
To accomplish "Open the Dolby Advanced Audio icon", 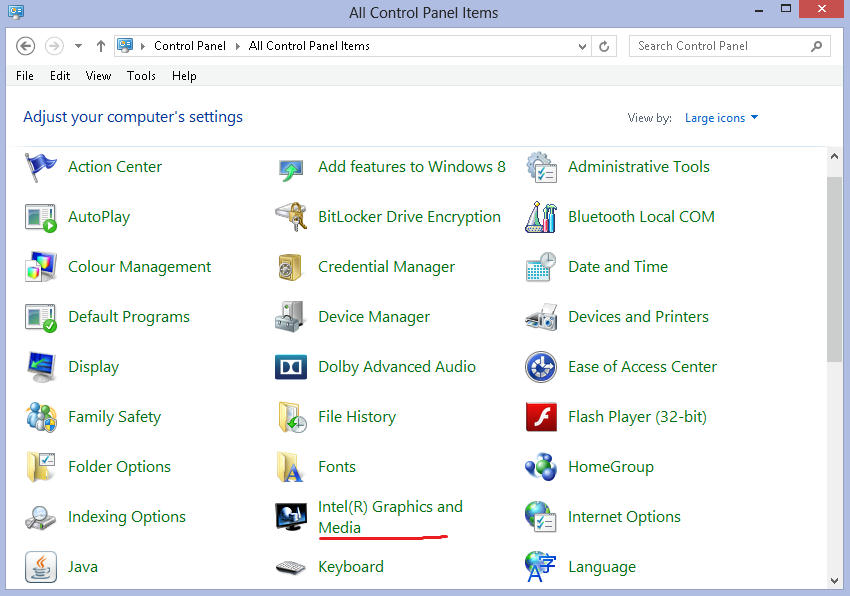I will [x=291, y=367].
